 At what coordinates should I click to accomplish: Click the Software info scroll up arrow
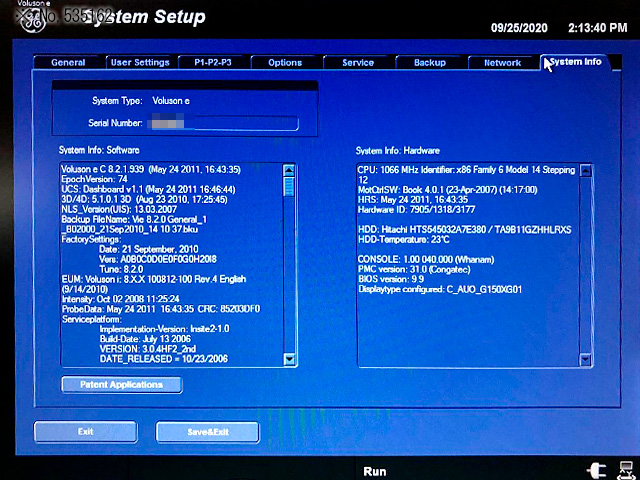(x=289, y=170)
